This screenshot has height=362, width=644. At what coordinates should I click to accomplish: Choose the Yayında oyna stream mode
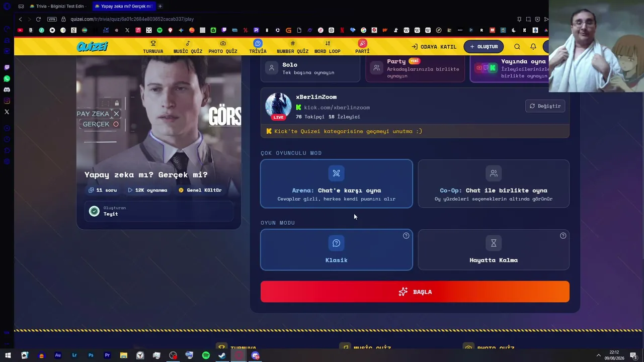pyautogui.click(x=509, y=68)
